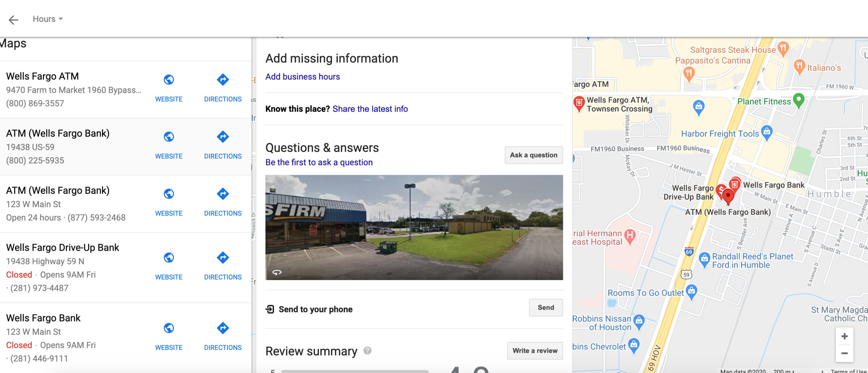The width and height of the screenshot is (868, 373).
Task: Open website for the Open 24 hours ATM
Action: point(169,203)
